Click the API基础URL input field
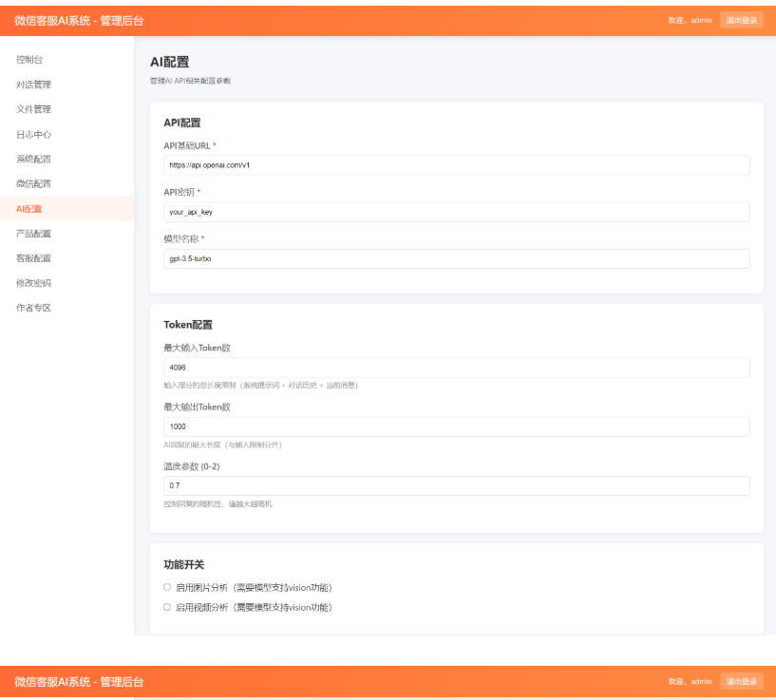This screenshot has width=776, height=700. (x=454, y=163)
